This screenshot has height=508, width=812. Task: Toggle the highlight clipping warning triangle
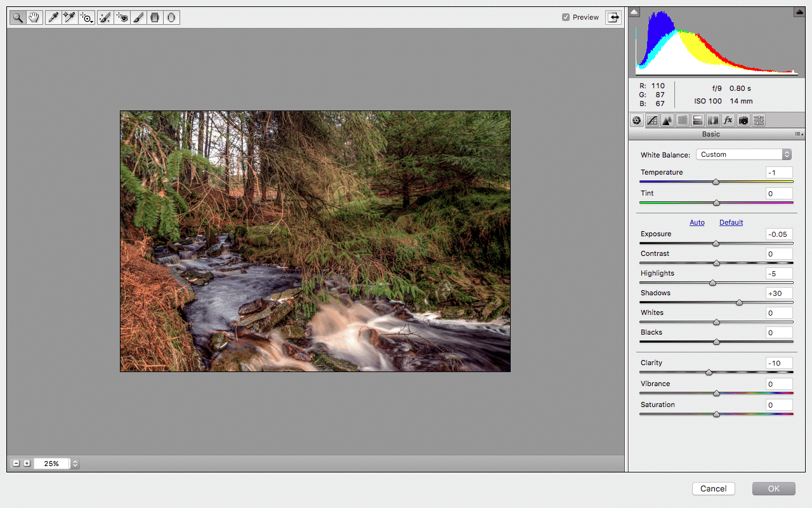pos(799,12)
